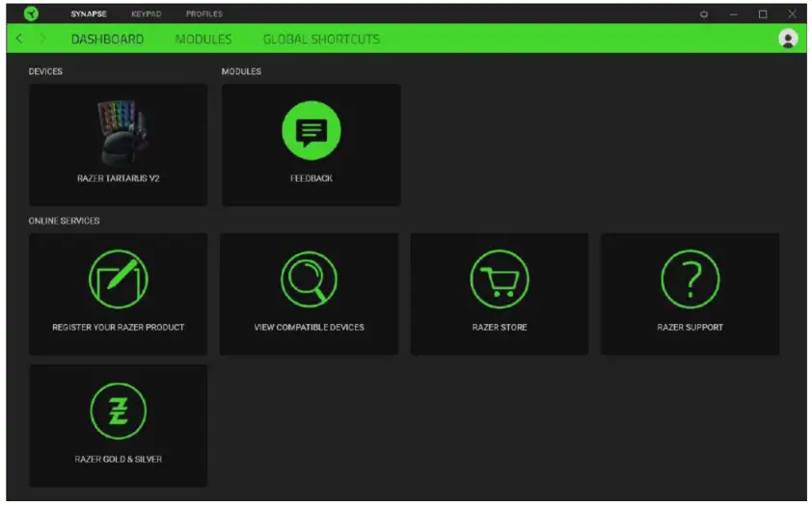Open the user account avatar

point(788,39)
